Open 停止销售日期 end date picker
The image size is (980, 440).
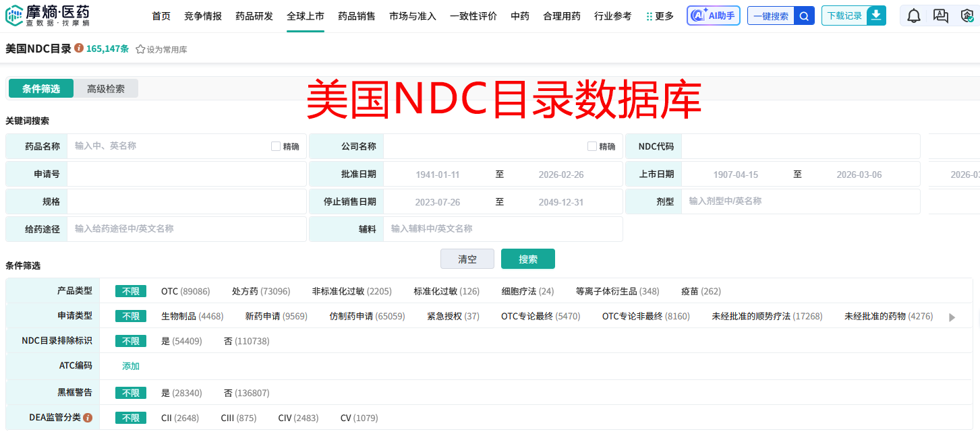[x=561, y=202]
